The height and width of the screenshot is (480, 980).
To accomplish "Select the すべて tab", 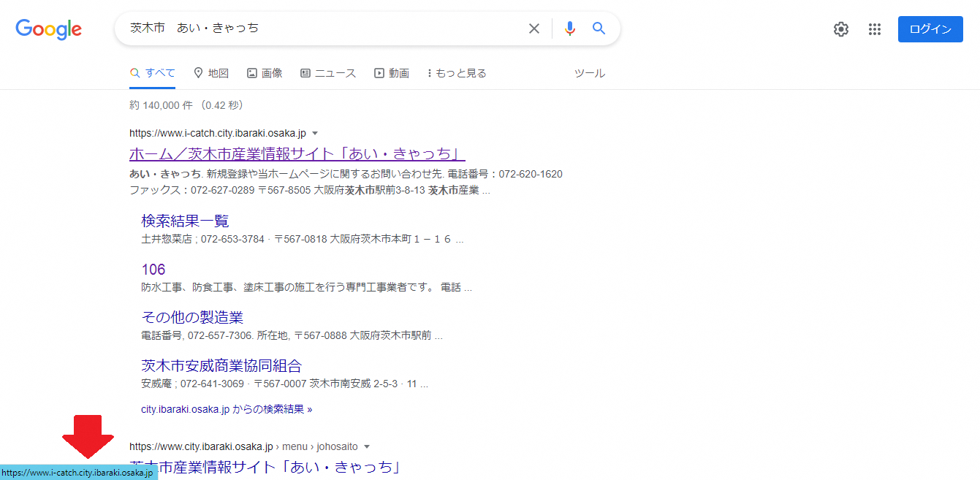I will pyautogui.click(x=153, y=73).
